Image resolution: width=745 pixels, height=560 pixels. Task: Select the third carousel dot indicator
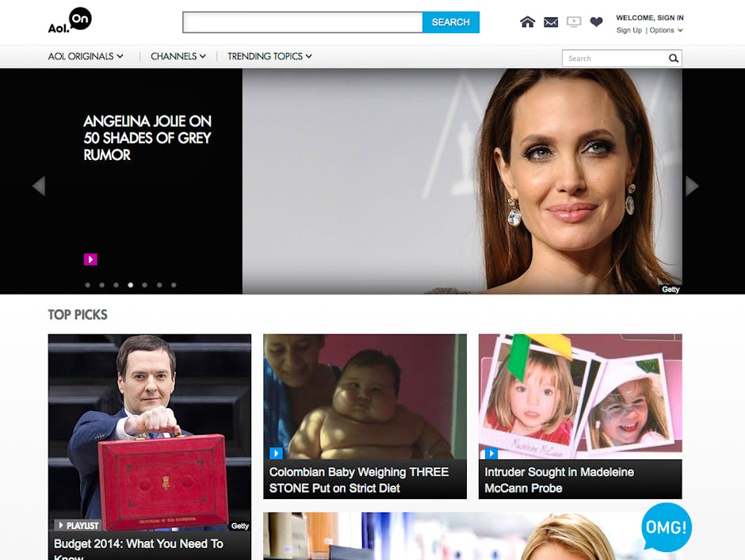coord(116,285)
